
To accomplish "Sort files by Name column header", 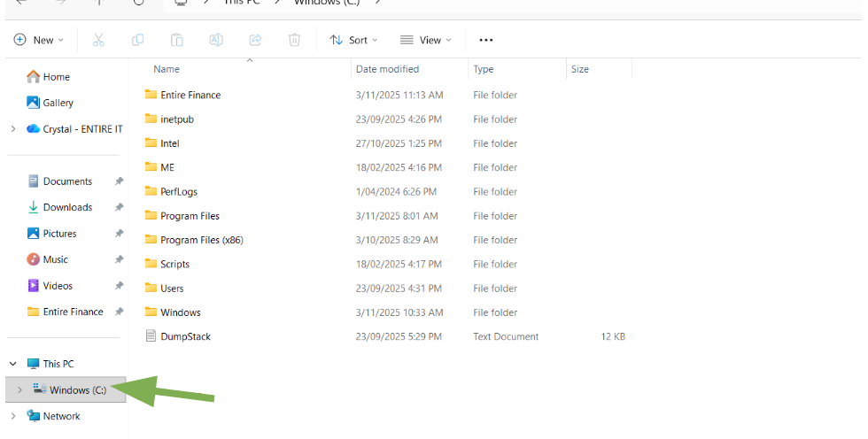I will coord(167,69).
